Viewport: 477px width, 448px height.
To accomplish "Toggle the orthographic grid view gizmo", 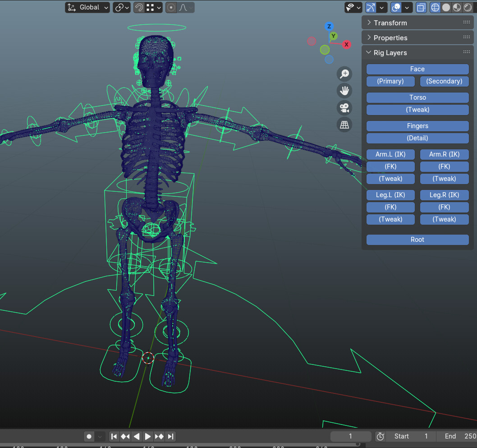I will 344,124.
